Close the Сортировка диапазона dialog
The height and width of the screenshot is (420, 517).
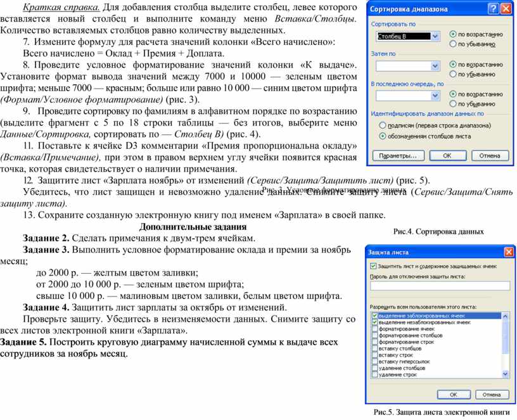click(506, 9)
